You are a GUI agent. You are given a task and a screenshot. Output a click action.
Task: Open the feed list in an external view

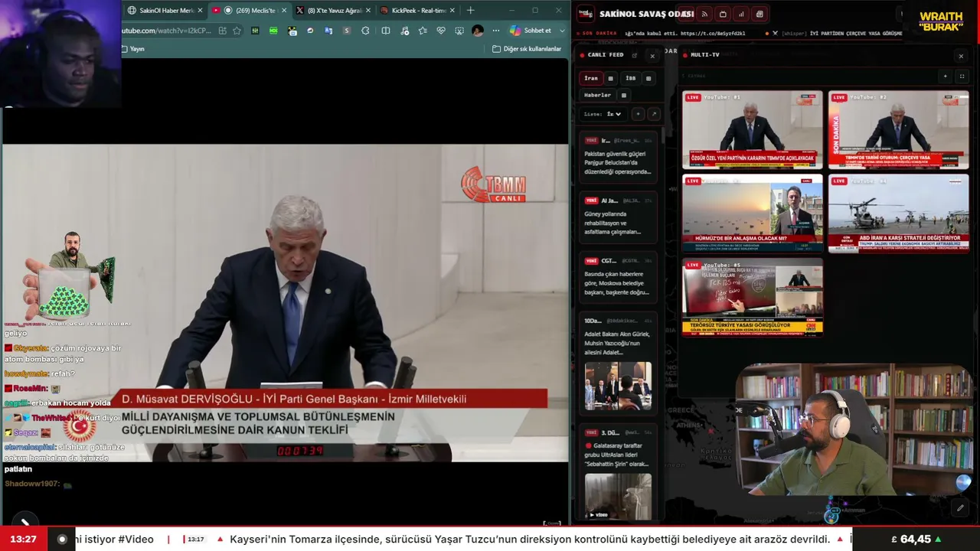pyautogui.click(x=653, y=114)
